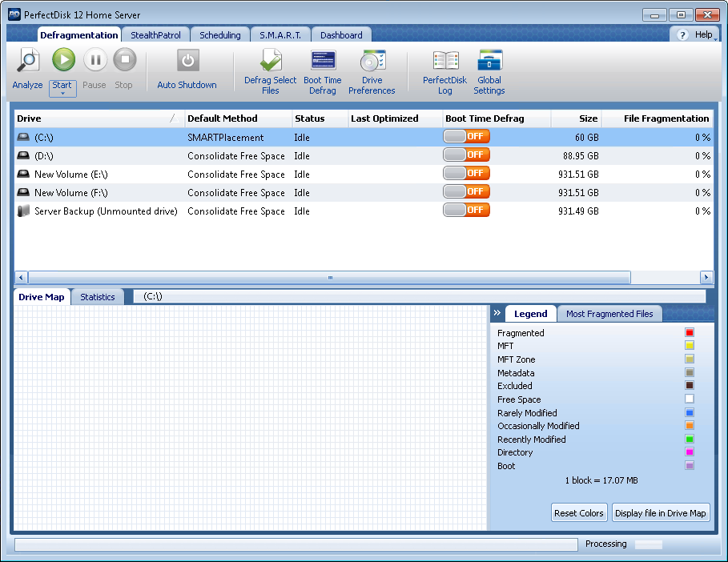Image resolution: width=728 pixels, height=562 pixels.
Task: Click the New Volume E:\ drive icon
Action: click(23, 174)
